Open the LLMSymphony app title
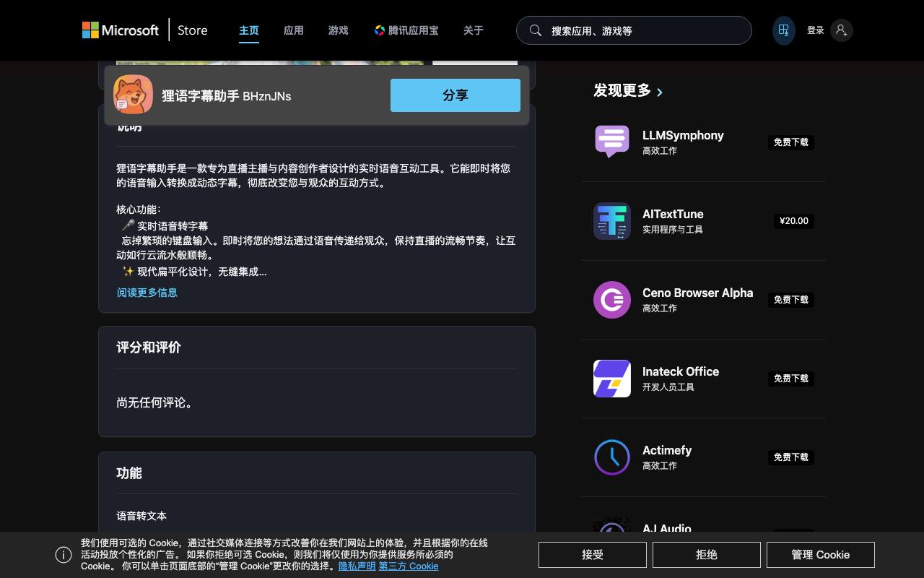Viewport: 924px width, 578px height. coord(683,135)
